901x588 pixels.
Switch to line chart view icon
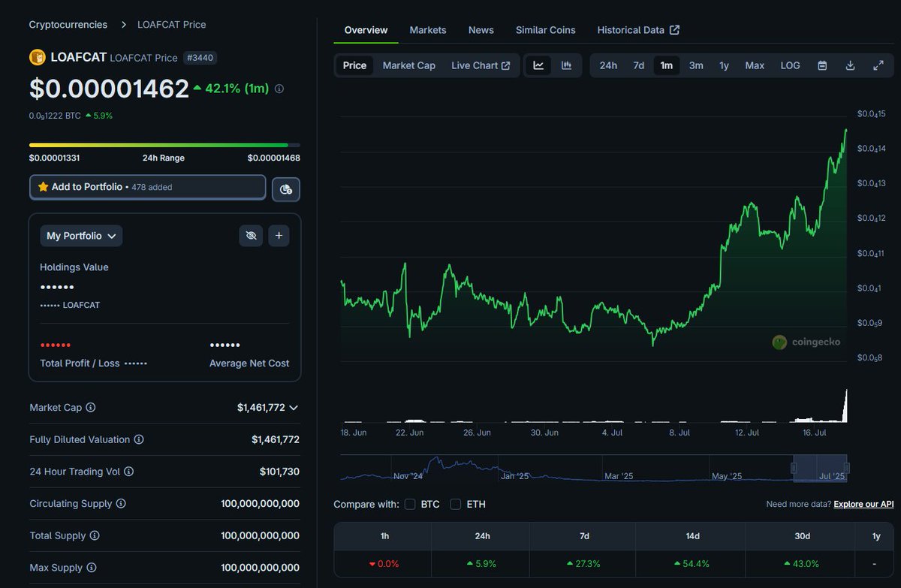tap(538, 65)
